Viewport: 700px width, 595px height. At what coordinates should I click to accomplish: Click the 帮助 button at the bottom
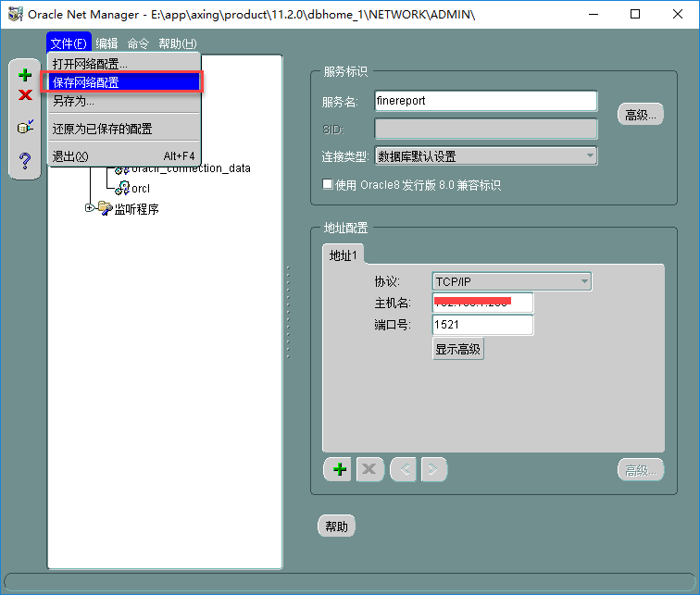336,527
